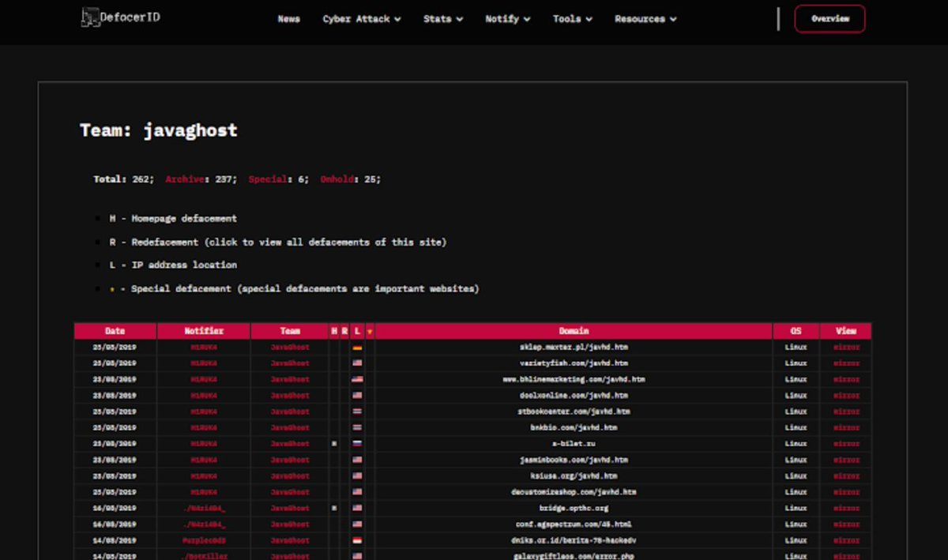Image resolution: width=948 pixels, height=560 pixels.
Task: Expand the Notify dropdown
Action: [507, 19]
